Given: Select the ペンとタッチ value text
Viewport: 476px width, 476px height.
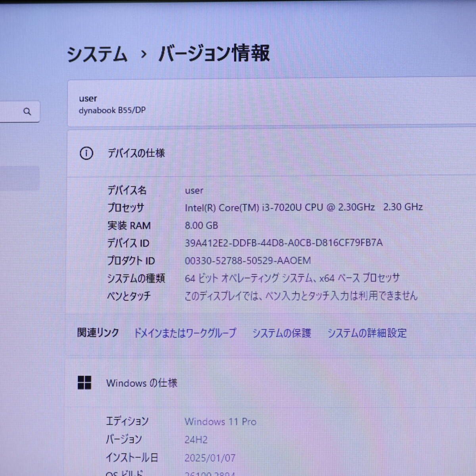Looking at the screenshot, I should point(301,296).
